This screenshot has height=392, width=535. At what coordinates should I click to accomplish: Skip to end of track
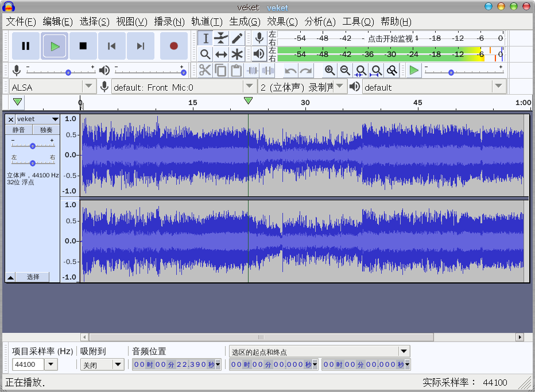pyautogui.click(x=140, y=46)
